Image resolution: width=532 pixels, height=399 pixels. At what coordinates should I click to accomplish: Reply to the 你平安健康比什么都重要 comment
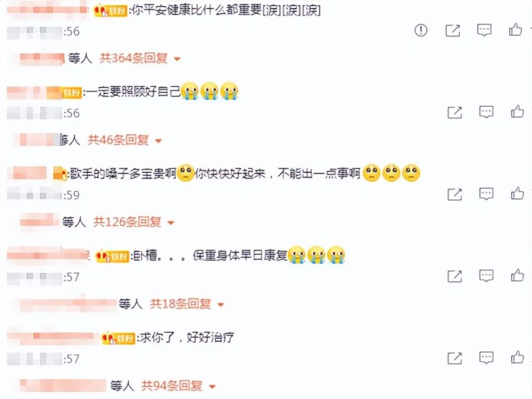coord(484,30)
